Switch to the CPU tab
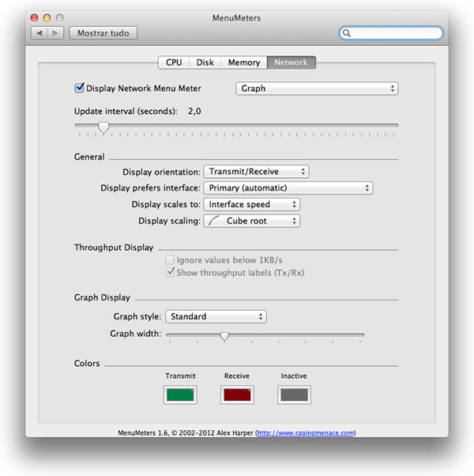Screen dimensions: 474x476 (x=174, y=62)
